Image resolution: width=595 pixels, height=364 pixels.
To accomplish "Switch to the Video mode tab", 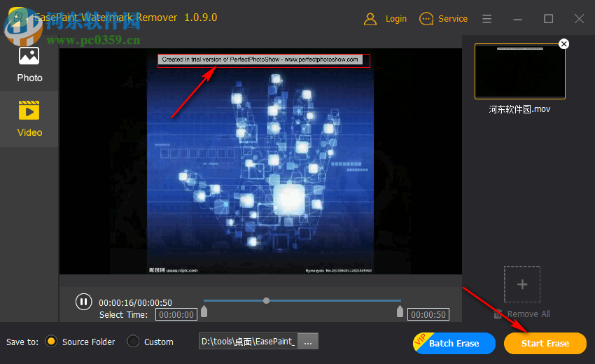I will 29,119.
